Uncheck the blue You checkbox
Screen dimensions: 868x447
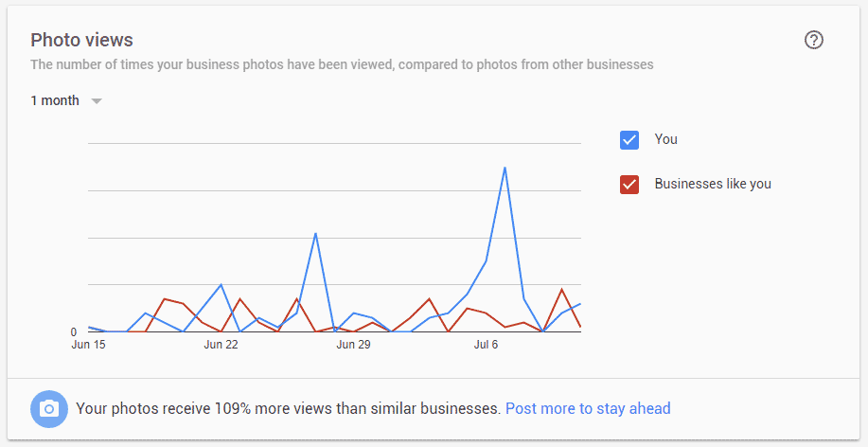click(x=629, y=140)
